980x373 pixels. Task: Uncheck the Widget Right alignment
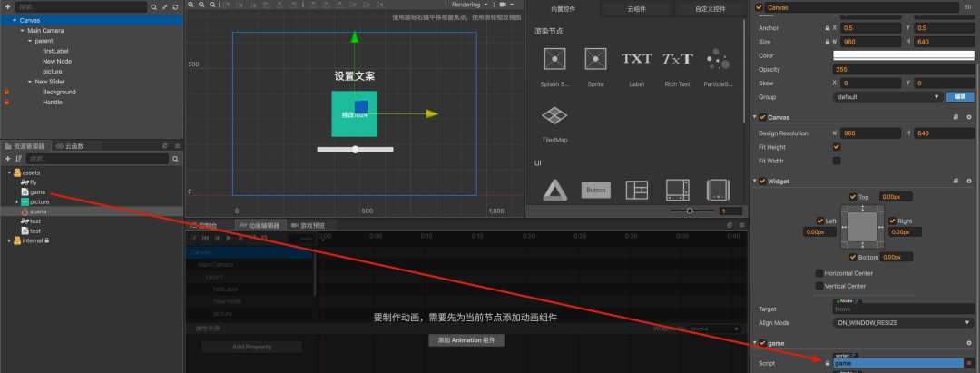point(893,221)
